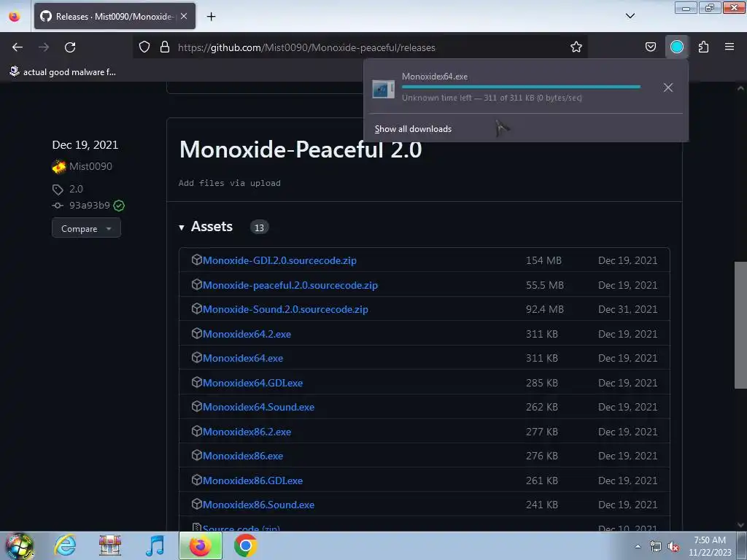Open the 'actual good malware f...' bookmark
This screenshot has width=747, height=560.
coord(63,72)
